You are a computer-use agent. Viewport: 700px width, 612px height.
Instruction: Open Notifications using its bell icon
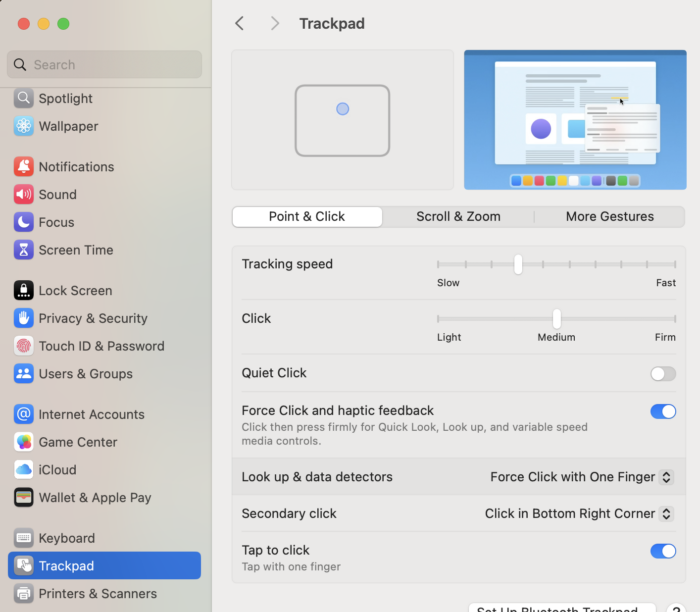pos(23,167)
